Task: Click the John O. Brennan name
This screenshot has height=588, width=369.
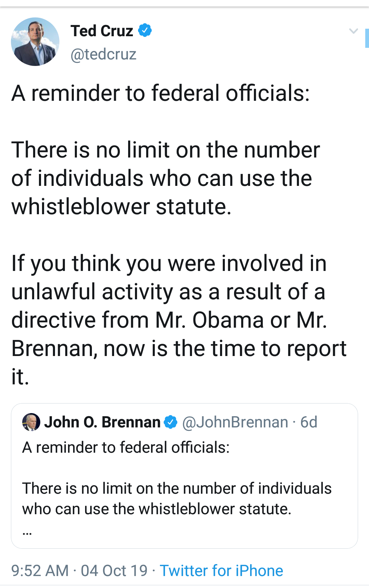Action: click(x=102, y=422)
